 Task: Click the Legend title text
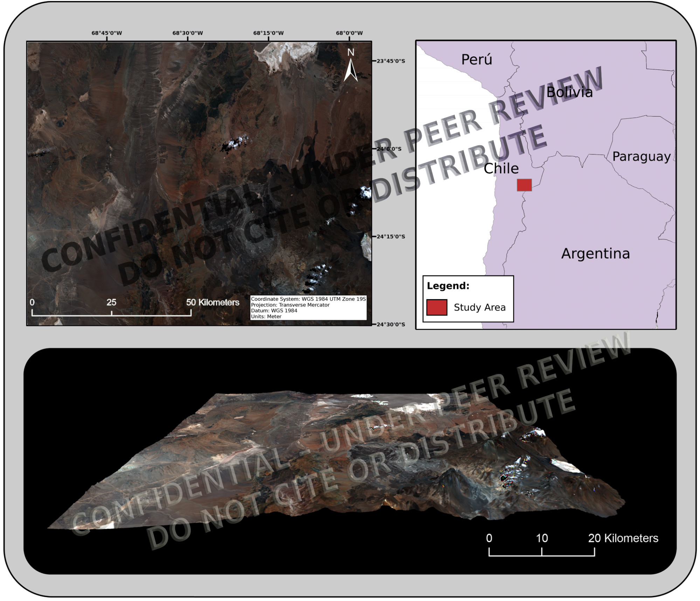(448, 286)
